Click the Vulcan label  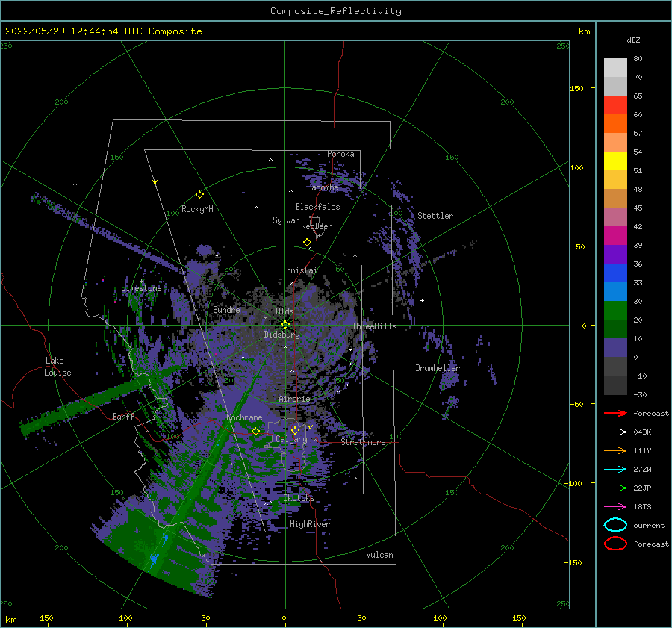pyautogui.click(x=380, y=555)
